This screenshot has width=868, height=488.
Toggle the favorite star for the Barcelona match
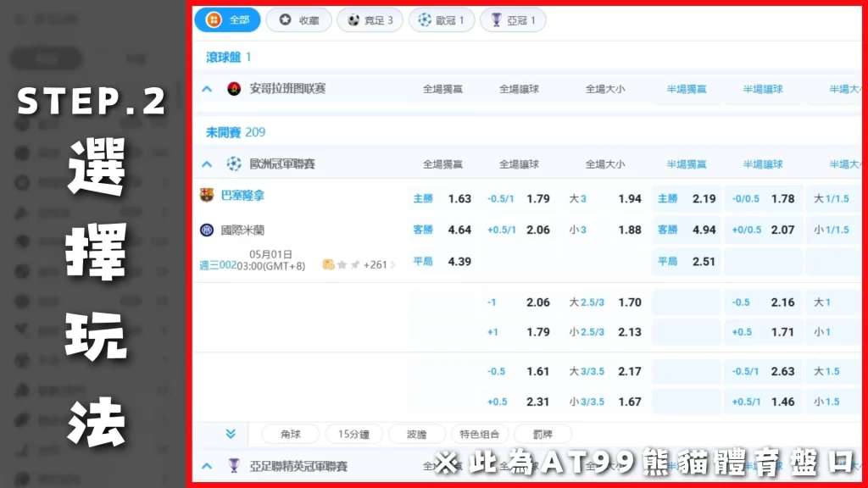(x=342, y=264)
